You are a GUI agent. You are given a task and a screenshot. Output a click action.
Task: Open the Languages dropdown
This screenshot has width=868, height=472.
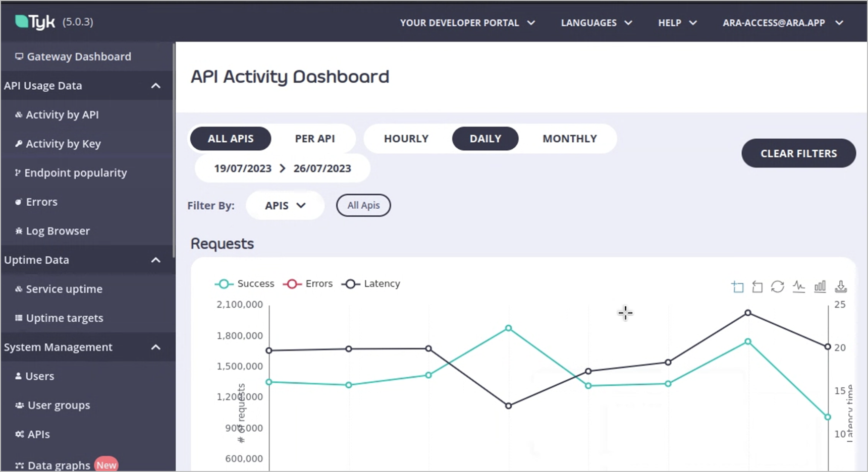tap(596, 23)
